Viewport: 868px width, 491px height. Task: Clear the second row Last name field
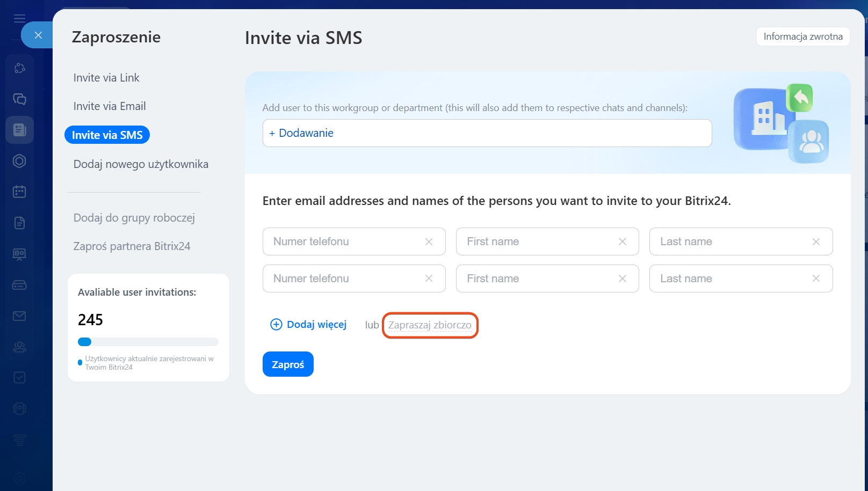coord(816,279)
